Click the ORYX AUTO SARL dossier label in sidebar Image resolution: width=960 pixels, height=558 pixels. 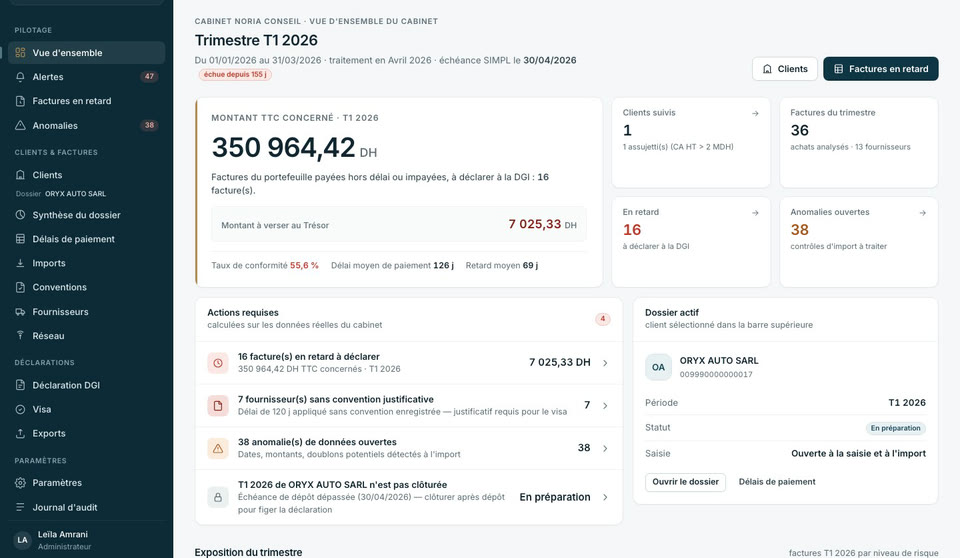[75, 194]
